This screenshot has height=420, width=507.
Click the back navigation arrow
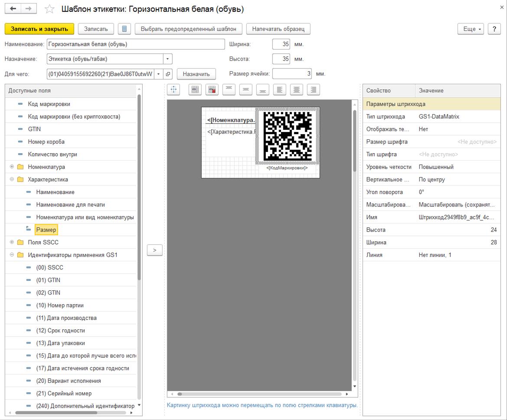13,9
